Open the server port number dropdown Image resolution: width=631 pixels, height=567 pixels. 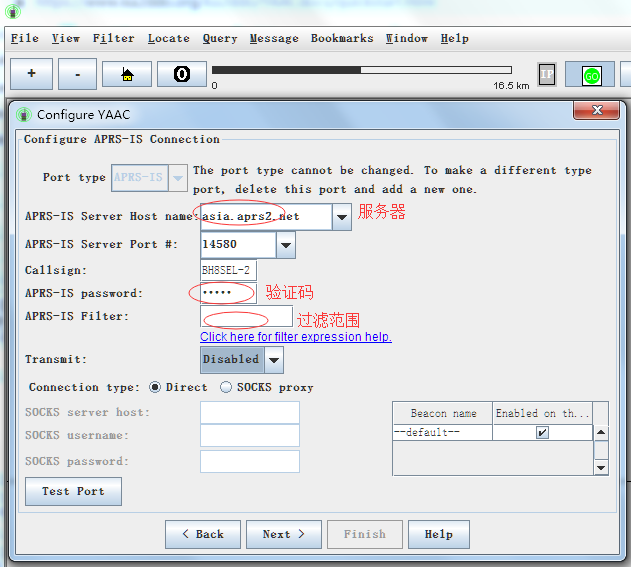pos(286,245)
